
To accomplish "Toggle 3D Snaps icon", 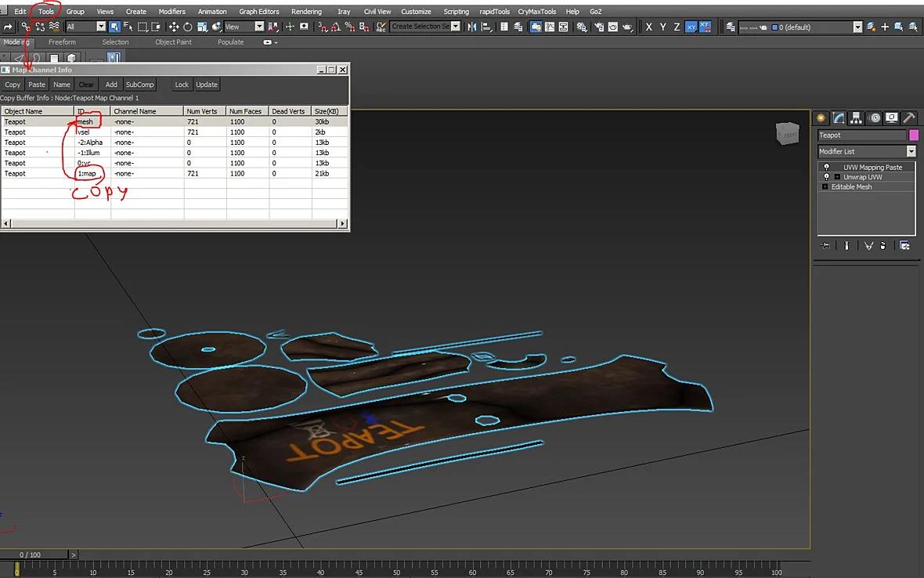I will point(323,27).
